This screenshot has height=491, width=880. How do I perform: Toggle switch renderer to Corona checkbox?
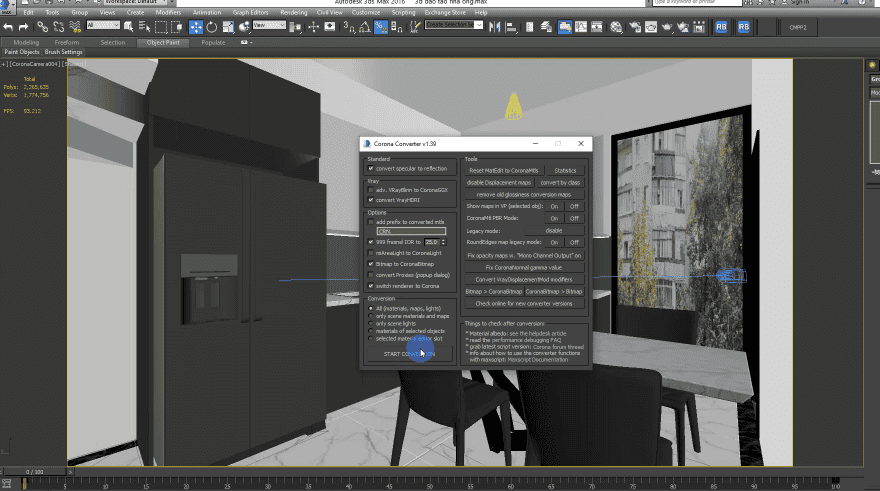pyautogui.click(x=370, y=286)
